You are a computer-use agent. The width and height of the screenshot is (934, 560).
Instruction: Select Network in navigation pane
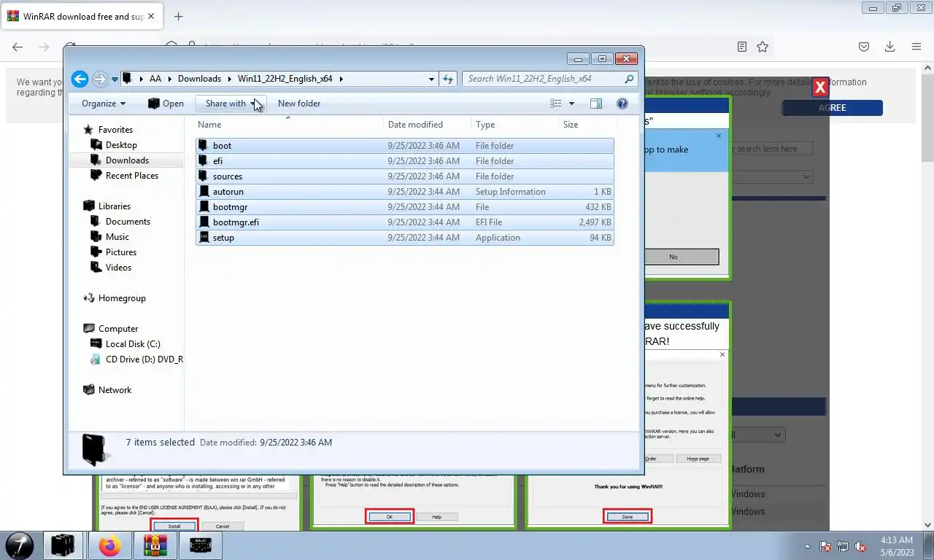click(x=115, y=390)
